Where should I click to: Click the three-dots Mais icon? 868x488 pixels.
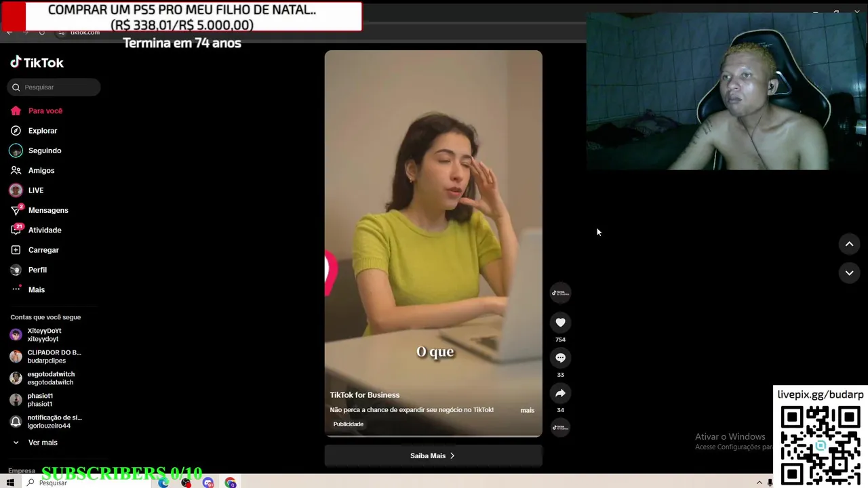click(x=16, y=289)
